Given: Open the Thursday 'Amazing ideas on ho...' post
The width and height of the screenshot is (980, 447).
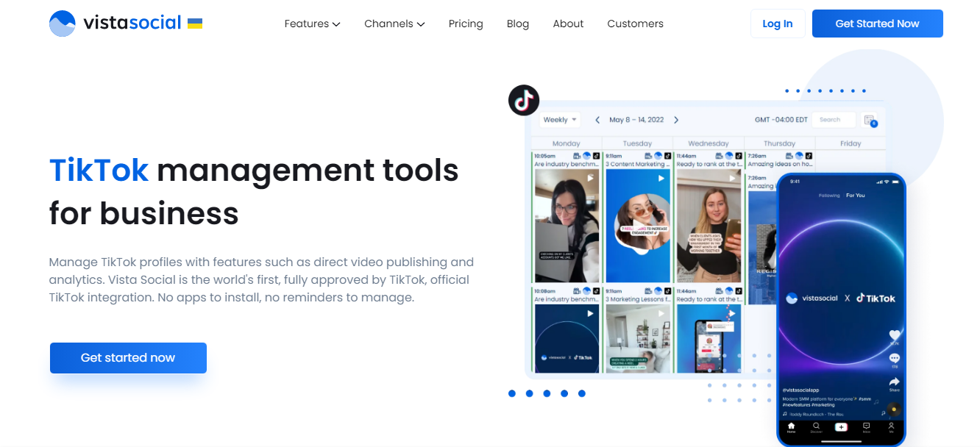Looking at the screenshot, I should 779,160.
